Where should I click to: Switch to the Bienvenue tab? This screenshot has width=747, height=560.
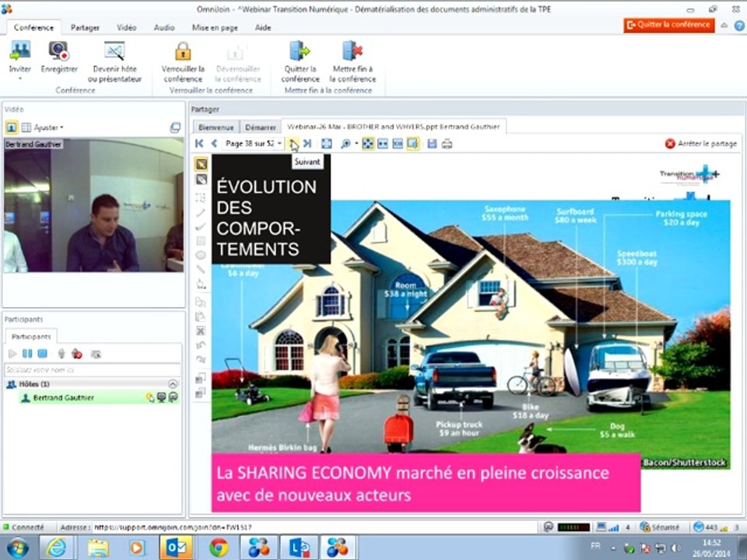pyautogui.click(x=216, y=127)
